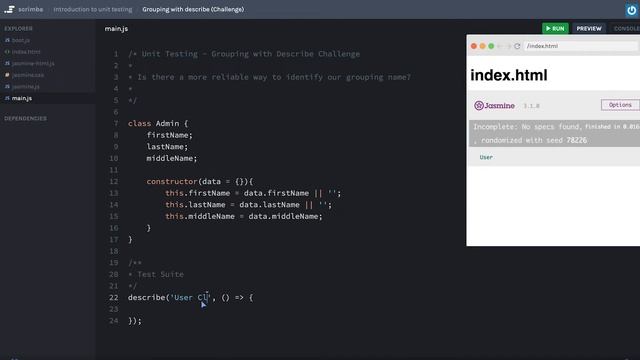Click the DEPENDENCIES section header
640x360 pixels.
(x=25, y=118)
